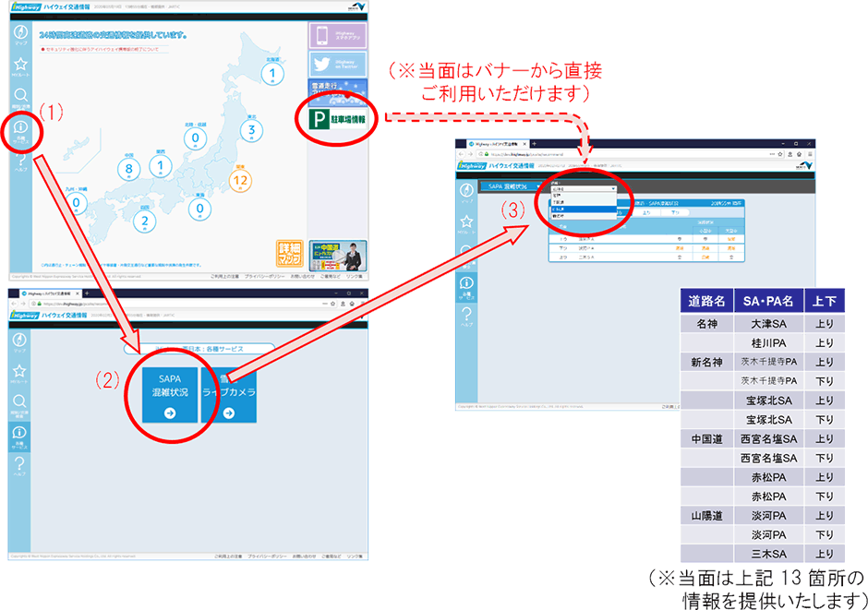This screenshot has height=610, width=868.
Task: Open MYルート star icon in services window
Action: coord(19,371)
